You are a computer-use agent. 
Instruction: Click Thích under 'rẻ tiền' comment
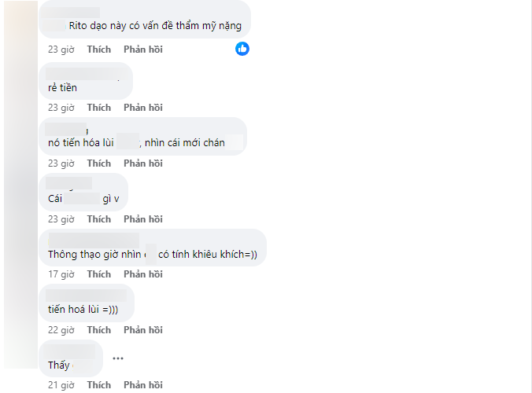98,108
